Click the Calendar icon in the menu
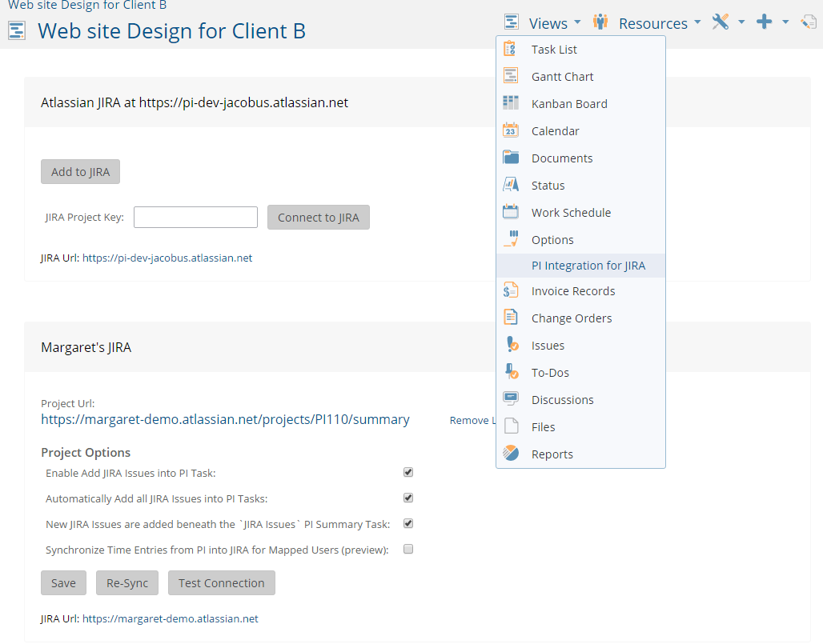823x644 pixels. [x=510, y=130]
